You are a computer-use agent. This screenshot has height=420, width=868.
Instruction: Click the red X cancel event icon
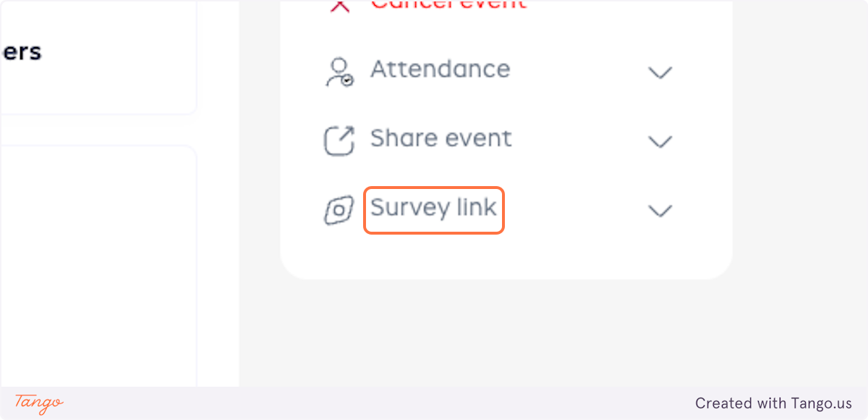tap(339, 5)
